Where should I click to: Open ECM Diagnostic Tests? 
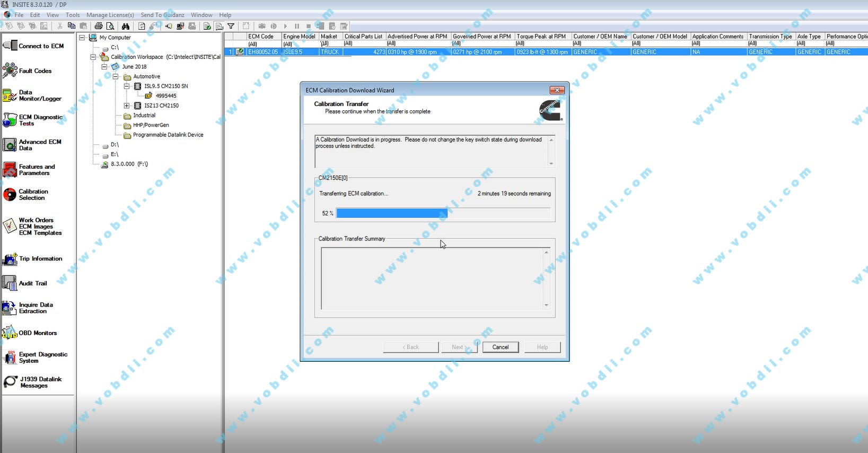(x=33, y=120)
